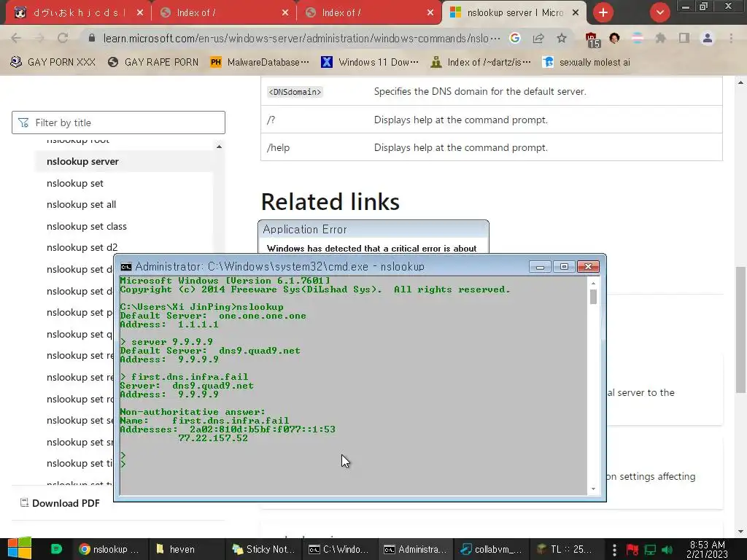Maximize the Administrator cmd window
747x560 pixels.
point(564,267)
